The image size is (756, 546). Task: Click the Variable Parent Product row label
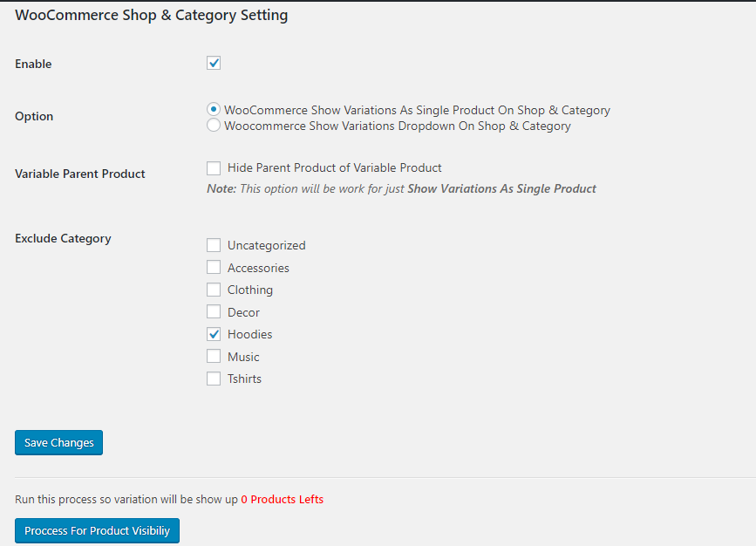pyautogui.click(x=80, y=174)
